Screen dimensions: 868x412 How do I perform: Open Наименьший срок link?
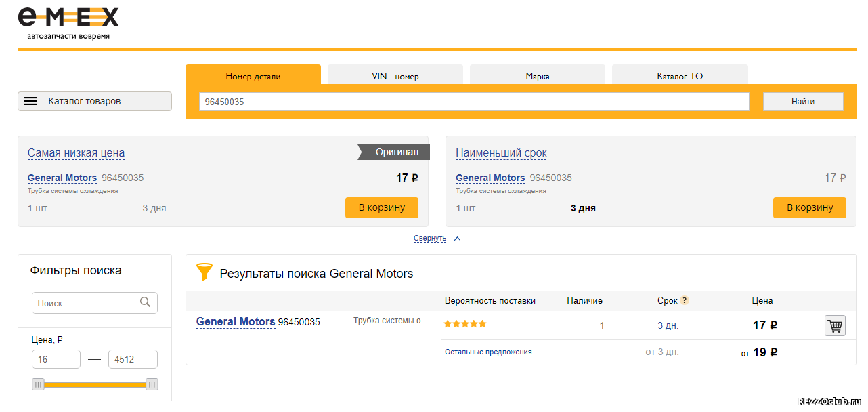[501, 153]
